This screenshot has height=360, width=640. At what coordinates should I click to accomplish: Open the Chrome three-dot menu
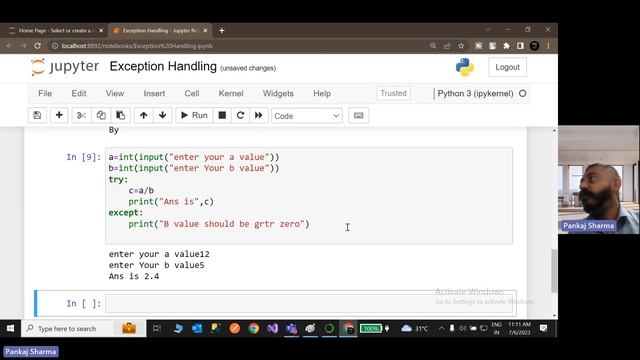(x=548, y=46)
